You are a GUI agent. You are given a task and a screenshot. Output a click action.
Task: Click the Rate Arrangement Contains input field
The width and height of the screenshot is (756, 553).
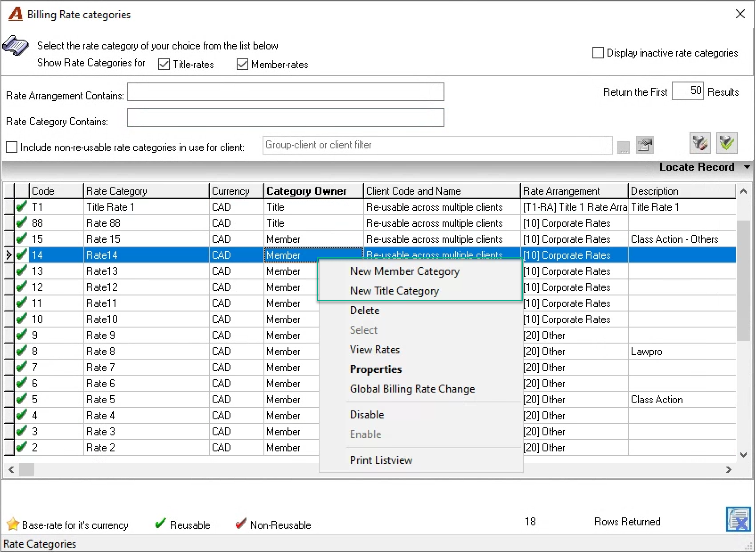pos(286,92)
